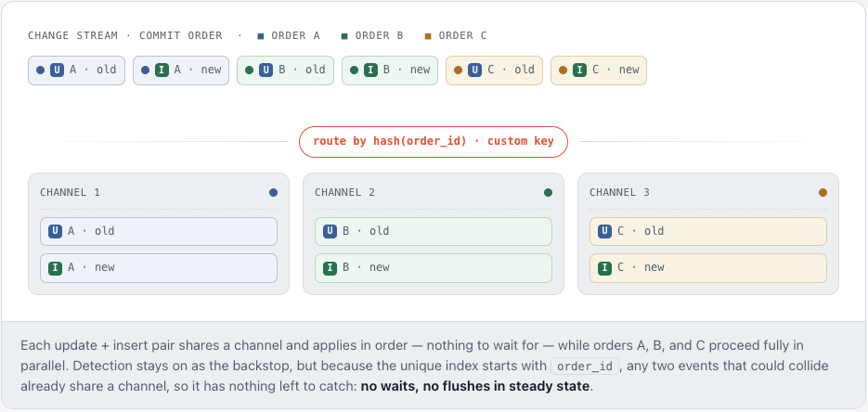The height and width of the screenshot is (412, 868).
Task: Click the U badge on stream chip C · old
Action: click(474, 71)
